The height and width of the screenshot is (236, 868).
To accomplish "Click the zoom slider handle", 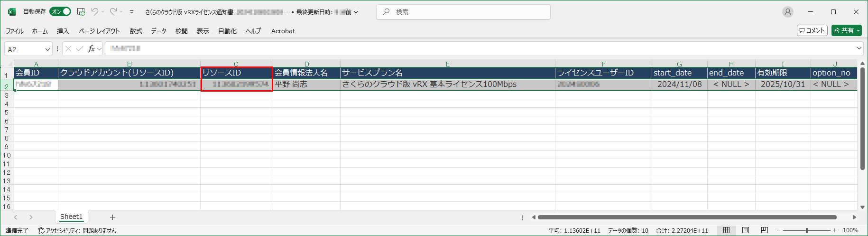I will tap(807, 230).
